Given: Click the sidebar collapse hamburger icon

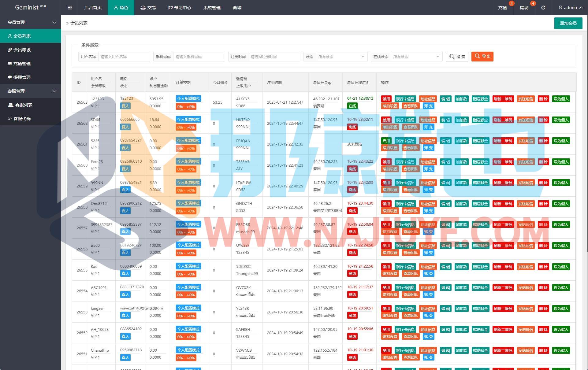Looking at the screenshot, I should (x=70, y=8).
